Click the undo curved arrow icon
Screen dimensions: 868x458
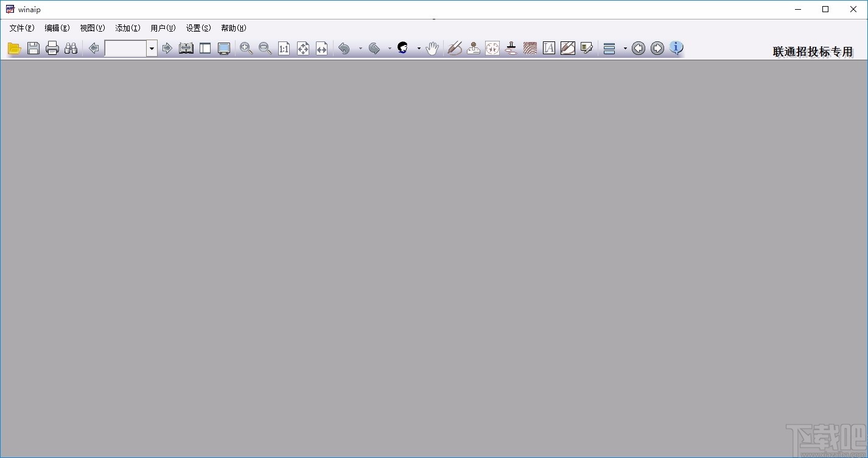click(x=345, y=48)
